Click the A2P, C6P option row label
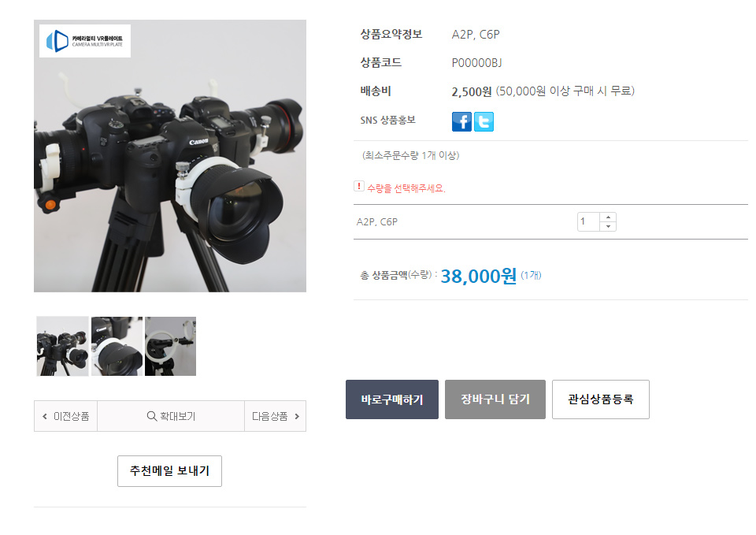The height and width of the screenshot is (535, 756). click(x=377, y=222)
